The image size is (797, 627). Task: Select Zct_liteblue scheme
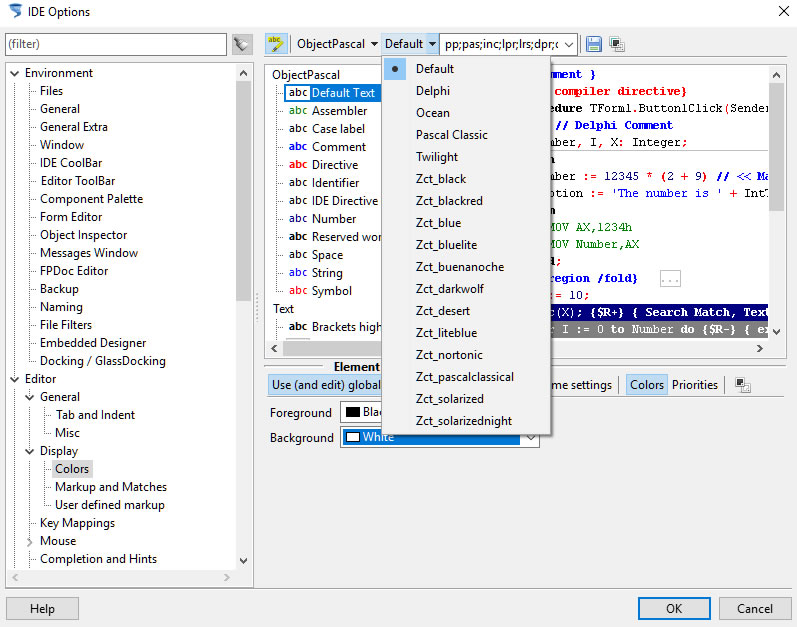point(446,333)
